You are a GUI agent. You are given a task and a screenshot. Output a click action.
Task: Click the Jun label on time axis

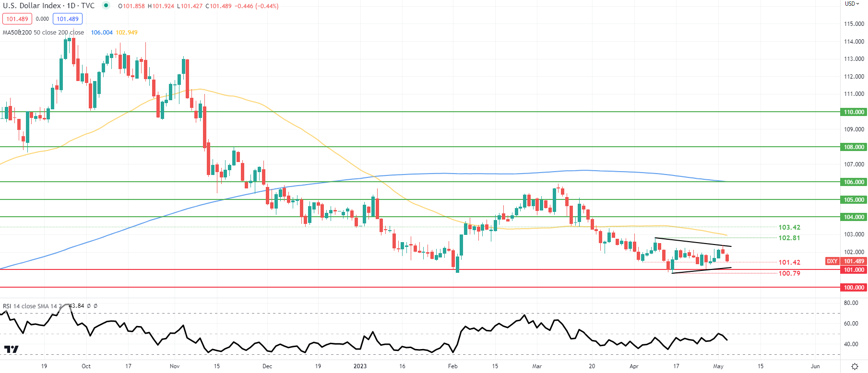point(815,366)
